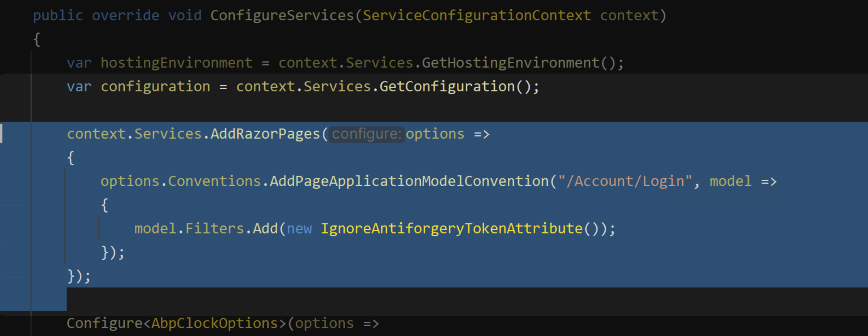Click the configuration variable declaration
The height and width of the screenshot is (336, 868).
click(155, 87)
